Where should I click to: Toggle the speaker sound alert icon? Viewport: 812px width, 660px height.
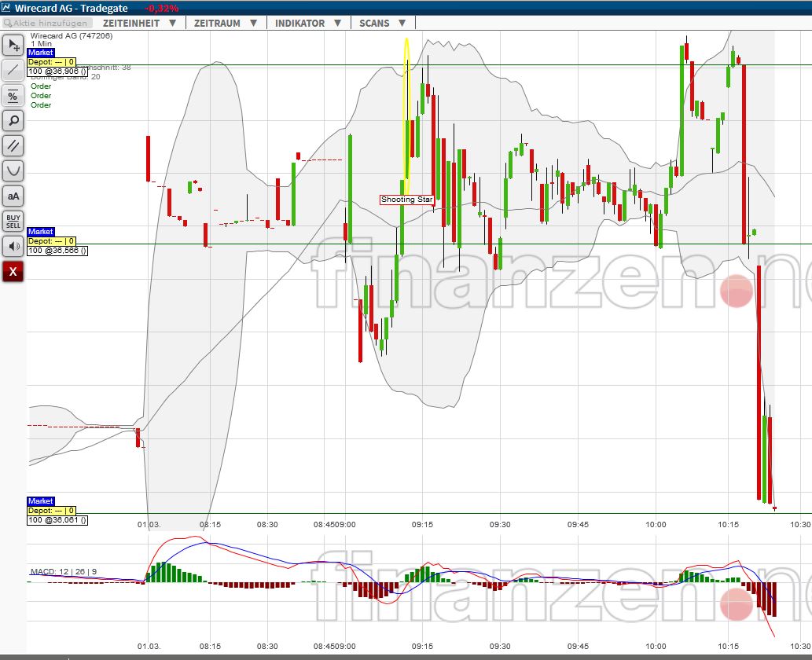click(13, 247)
